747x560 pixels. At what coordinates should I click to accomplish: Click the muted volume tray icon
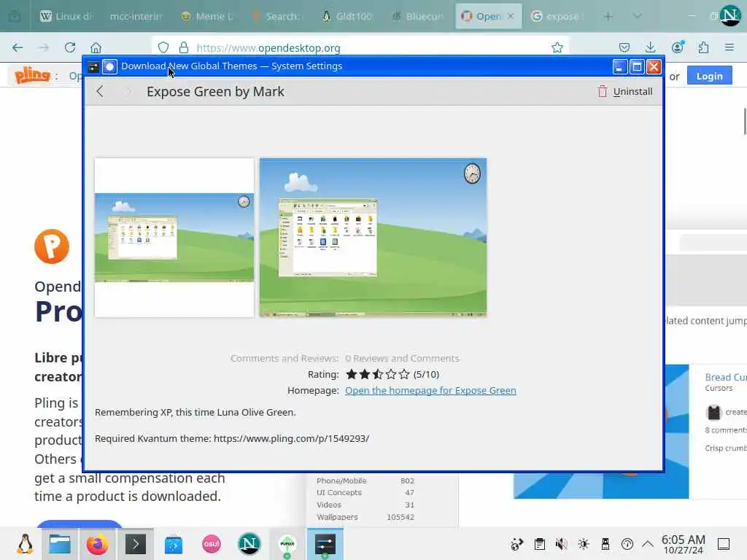(x=561, y=544)
